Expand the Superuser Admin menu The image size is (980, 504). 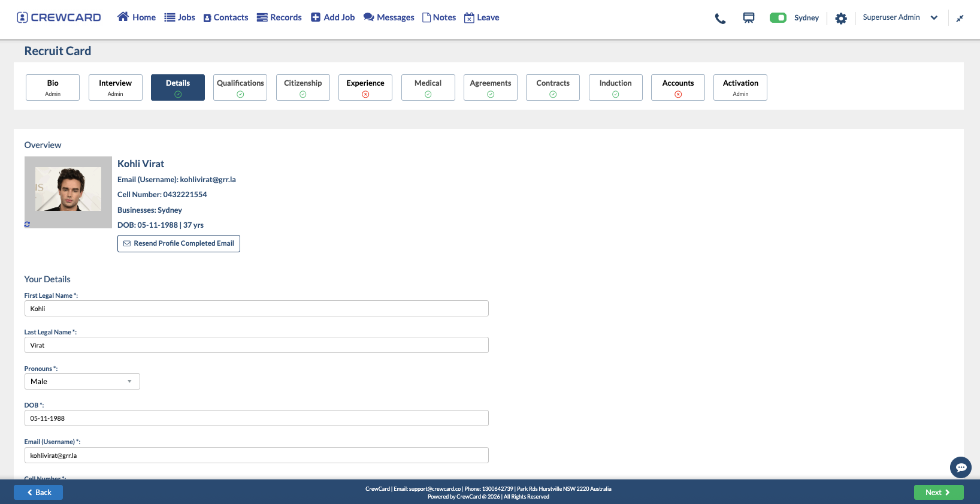click(900, 17)
